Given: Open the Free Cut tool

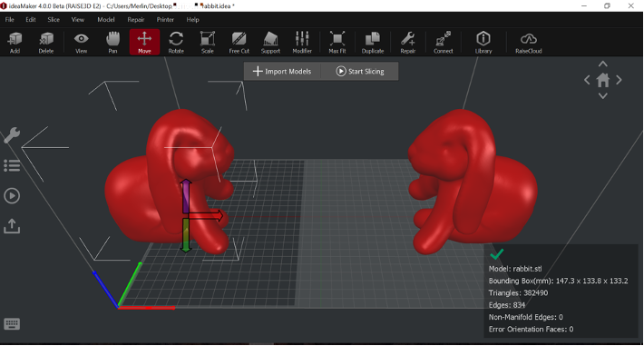Looking at the screenshot, I should [x=239, y=43].
